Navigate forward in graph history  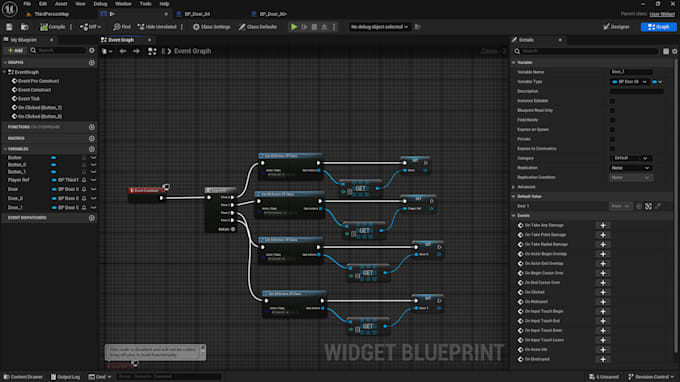click(136, 51)
